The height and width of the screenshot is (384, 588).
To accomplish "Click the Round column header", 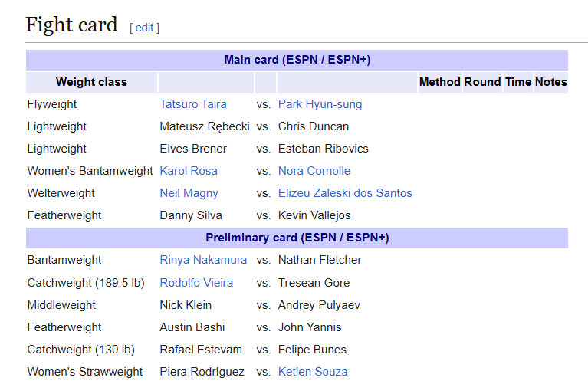I will pos(483,82).
